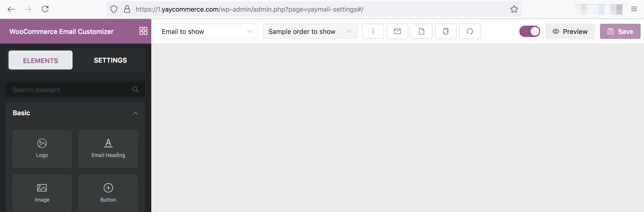Toggle the purple enable template switch

pyautogui.click(x=529, y=31)
